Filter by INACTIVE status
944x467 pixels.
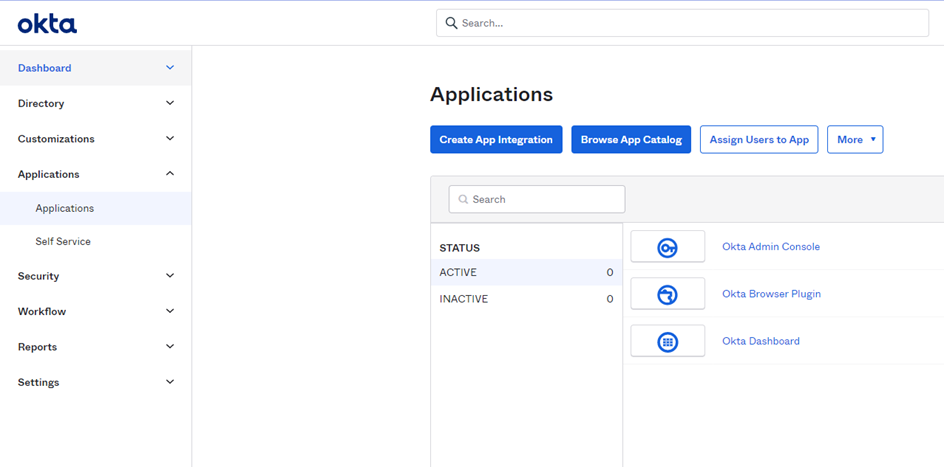(526, 299)
